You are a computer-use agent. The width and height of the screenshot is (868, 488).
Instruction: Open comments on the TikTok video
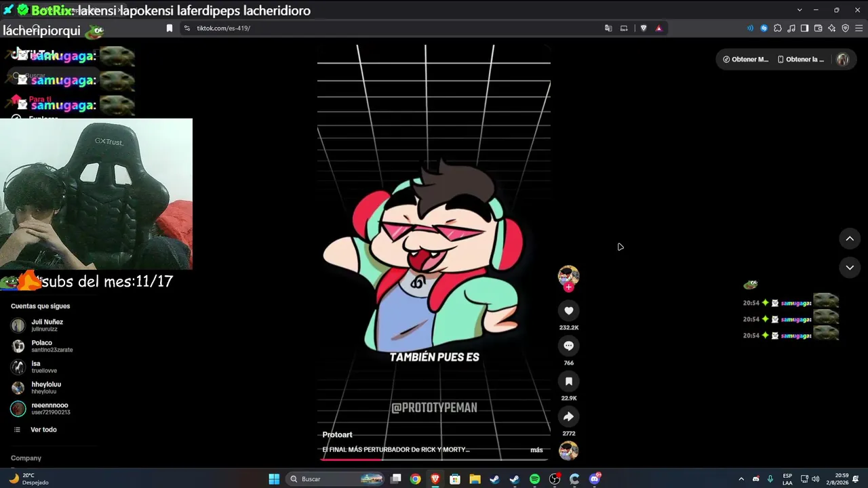click(x=568, y=346)
